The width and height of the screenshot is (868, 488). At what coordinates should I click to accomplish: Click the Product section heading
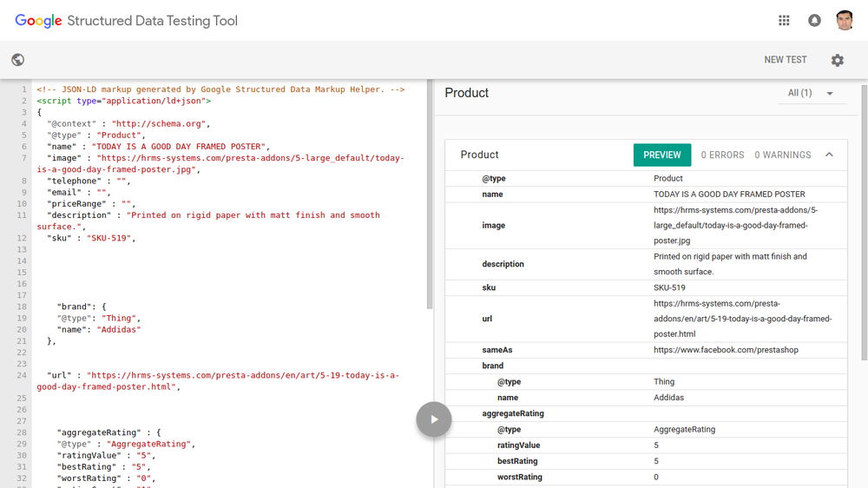[x=467, y=93]
